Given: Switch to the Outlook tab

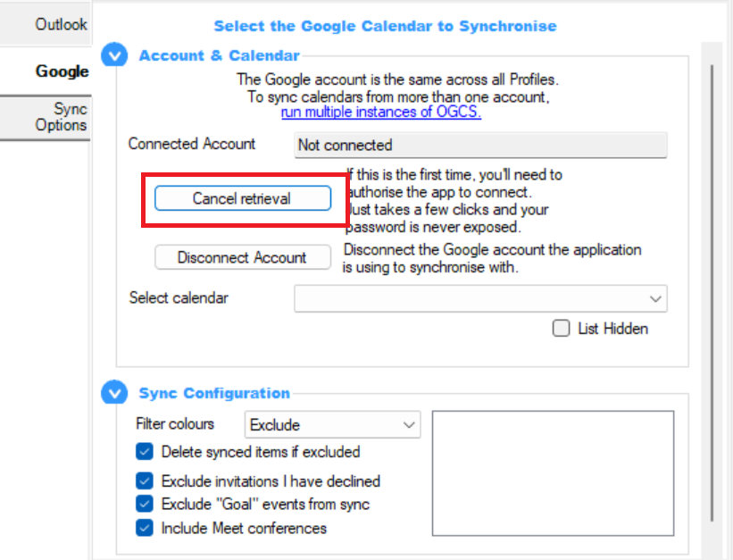Looking at the screenshot, I should coord(46,24).
